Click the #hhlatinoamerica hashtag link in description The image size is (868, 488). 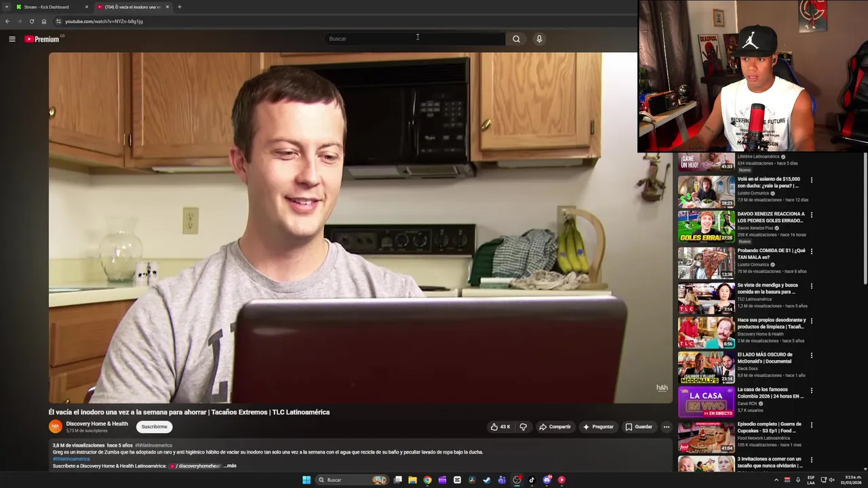click(71, 459)
